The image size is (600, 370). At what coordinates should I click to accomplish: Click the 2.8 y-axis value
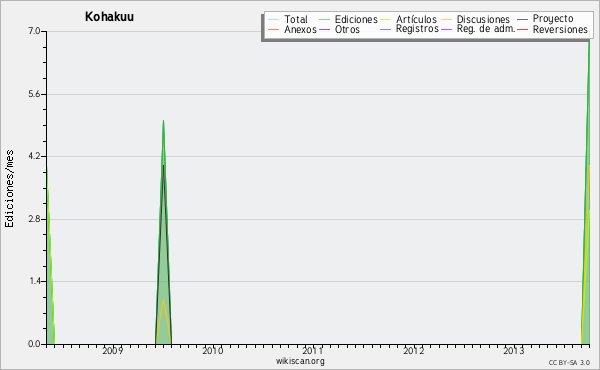[34, 219]
